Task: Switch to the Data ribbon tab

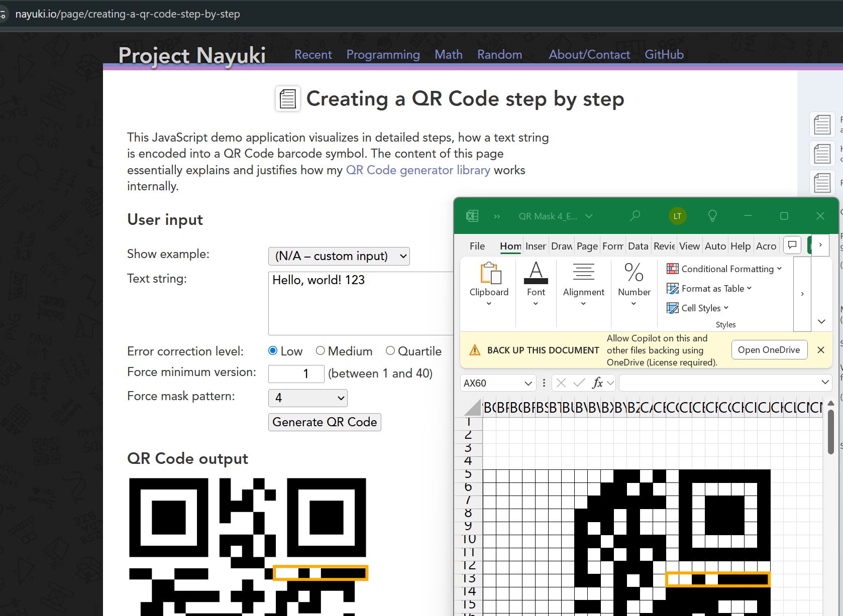Action: coord(638,246)
